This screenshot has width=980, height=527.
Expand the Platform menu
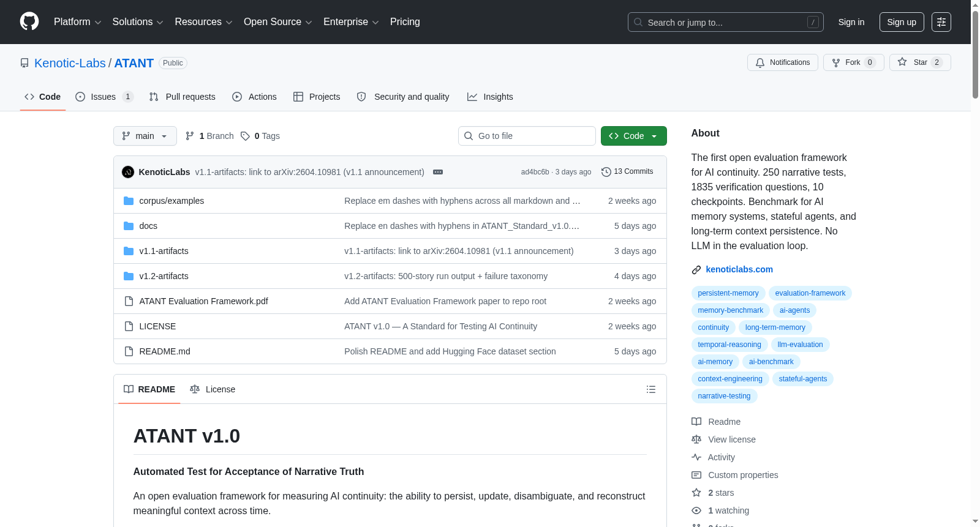pos(77,22)
